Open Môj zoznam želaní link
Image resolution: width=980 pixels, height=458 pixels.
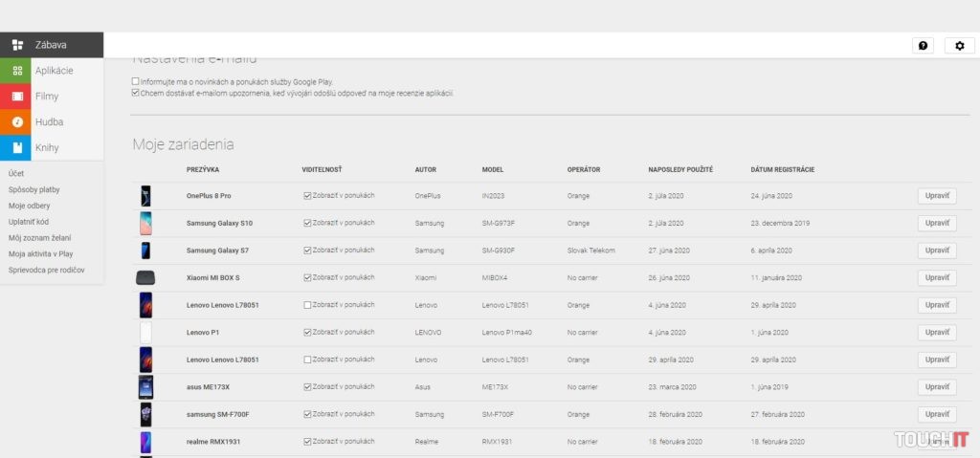click(x=39, y=237)
